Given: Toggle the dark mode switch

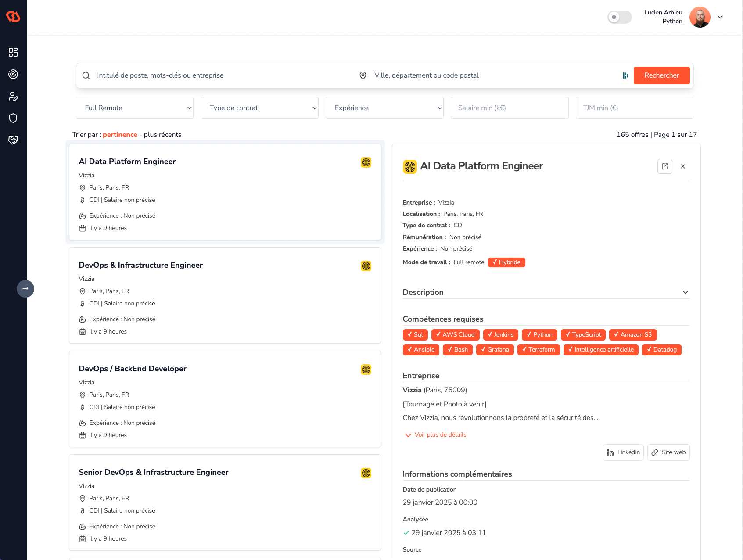Looking at the screenshot, I should [x=619, y=17].
